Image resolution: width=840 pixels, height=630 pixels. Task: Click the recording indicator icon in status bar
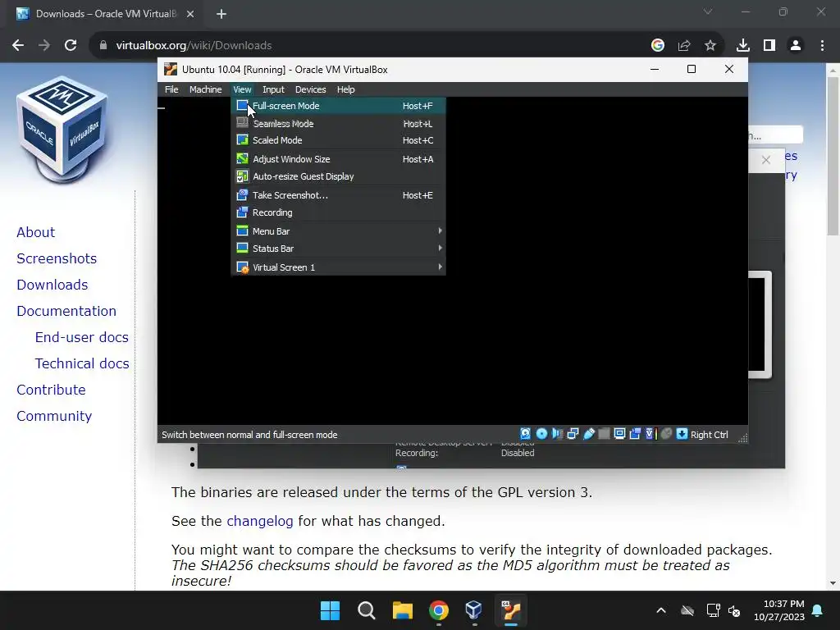635,434
